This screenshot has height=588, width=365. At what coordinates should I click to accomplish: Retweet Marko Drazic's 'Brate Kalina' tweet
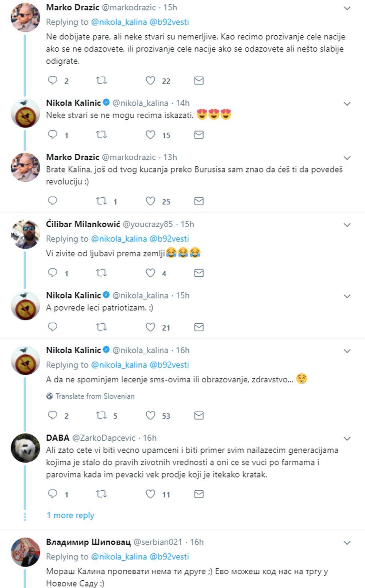point(101,201)
